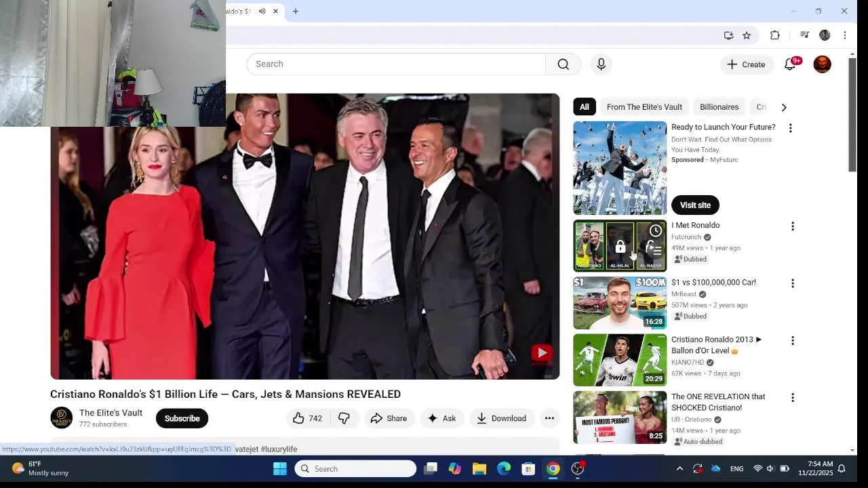The image size is (868, 488).
Task: Open the MrBeast channel name
Action: [684, 294]
